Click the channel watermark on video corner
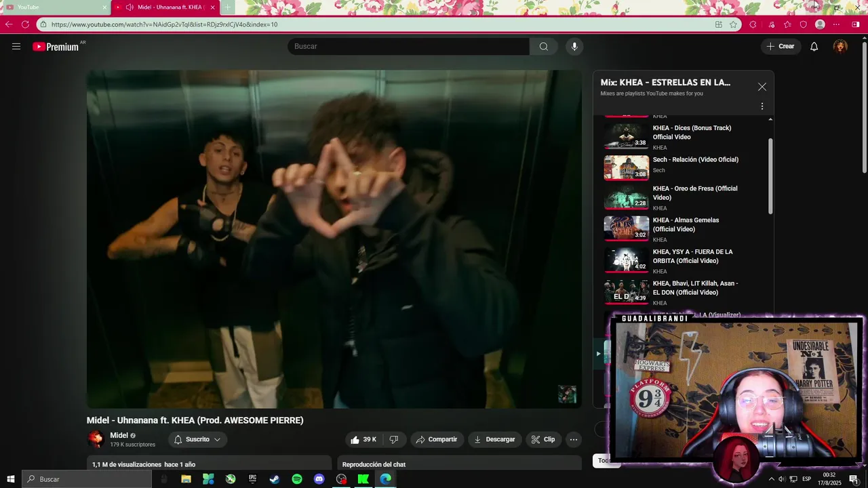The image size is (868, 488). click(567, 394)
